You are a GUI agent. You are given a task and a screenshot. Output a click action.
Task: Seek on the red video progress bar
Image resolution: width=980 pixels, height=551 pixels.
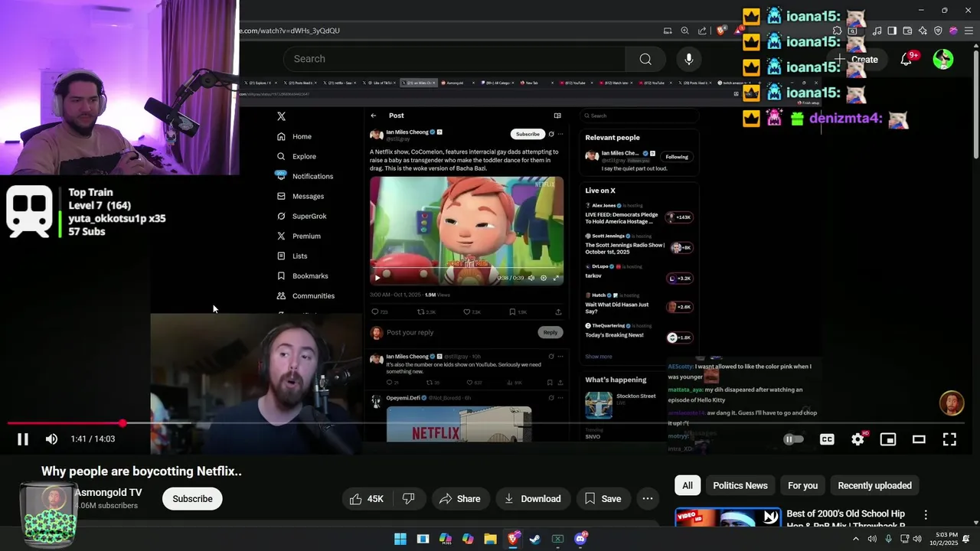(486, 422)
